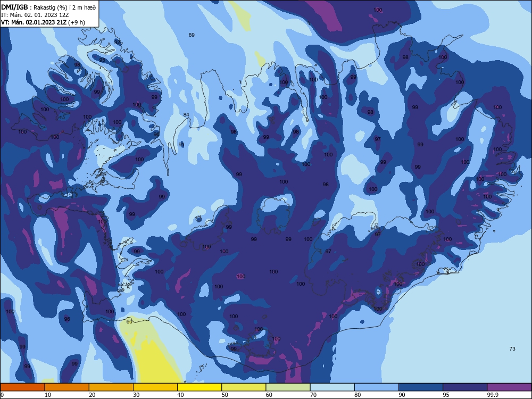The width and height of the screenshot is (532, 399).
Task: Click the purple legend swatch above 99.9
Action: [x=509, y=387]
